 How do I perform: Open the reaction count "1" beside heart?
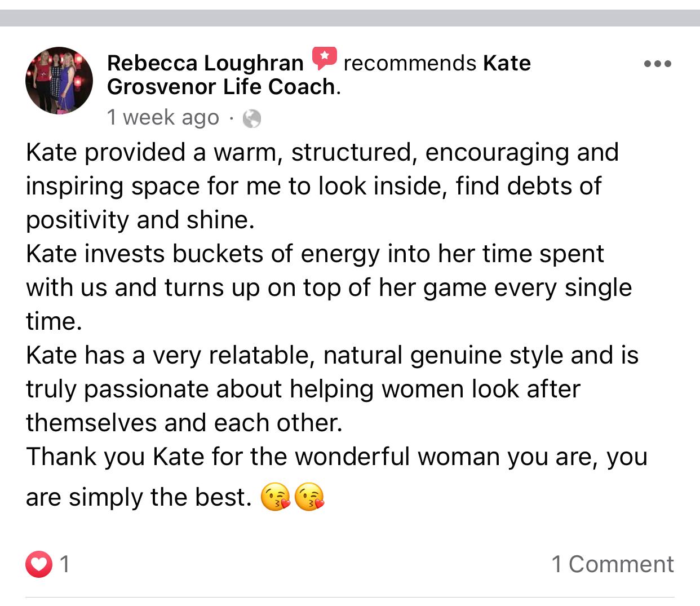point(65,564)
